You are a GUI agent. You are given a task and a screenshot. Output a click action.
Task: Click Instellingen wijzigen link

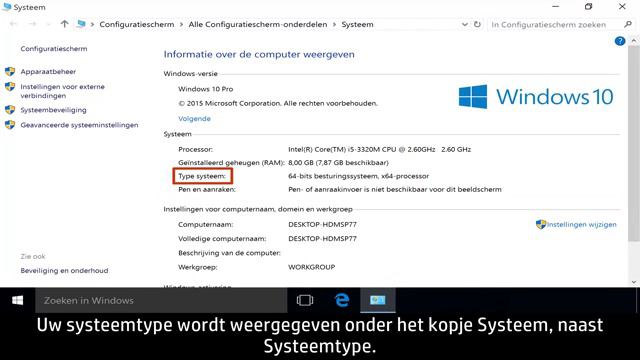click(x=582, y=224)
